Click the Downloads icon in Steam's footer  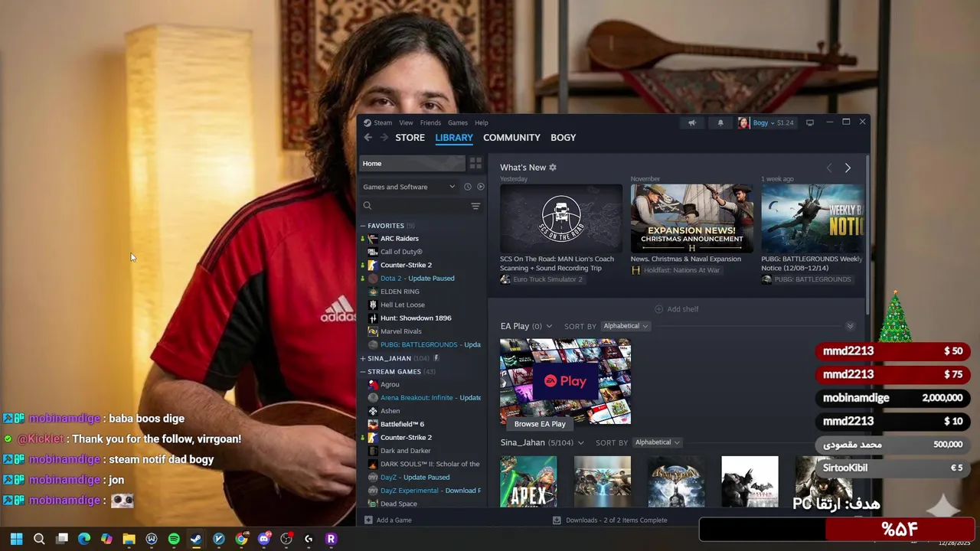557,520
